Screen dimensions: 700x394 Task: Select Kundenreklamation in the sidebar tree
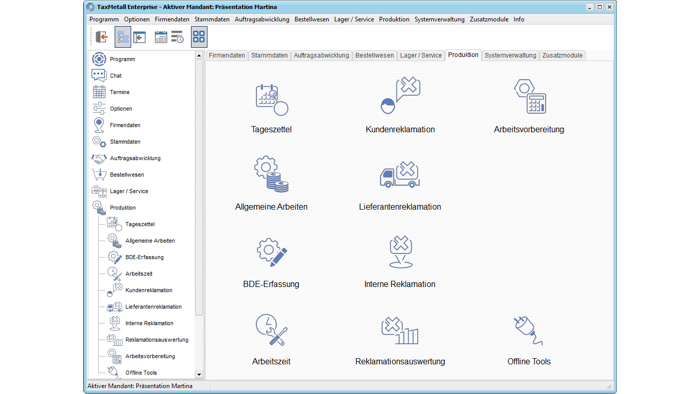[149, 290]
